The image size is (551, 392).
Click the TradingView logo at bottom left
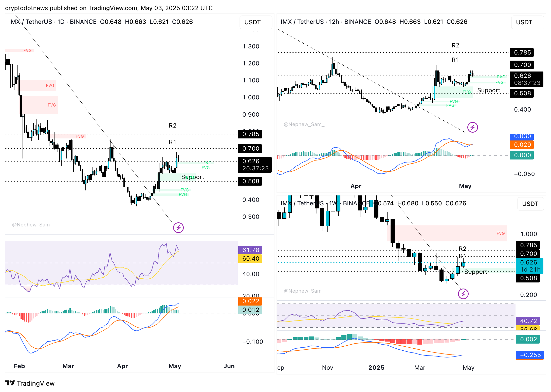(30, 383)
